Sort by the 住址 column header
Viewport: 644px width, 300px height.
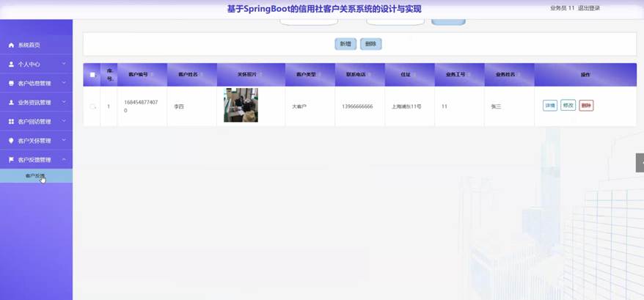409,75
